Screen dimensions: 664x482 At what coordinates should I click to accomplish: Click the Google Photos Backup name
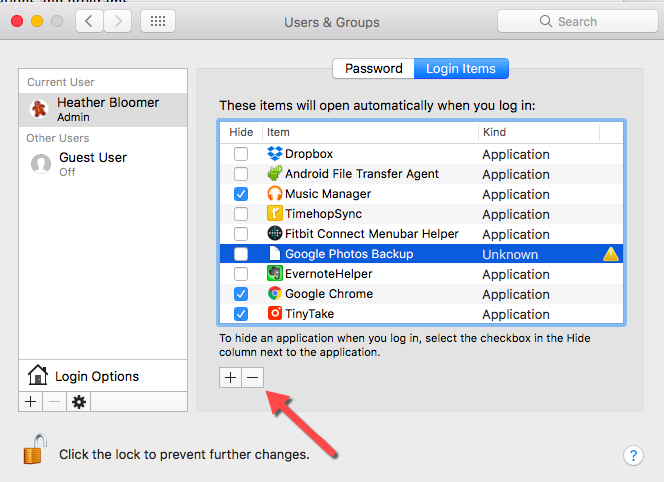click(x=349, y=254)
